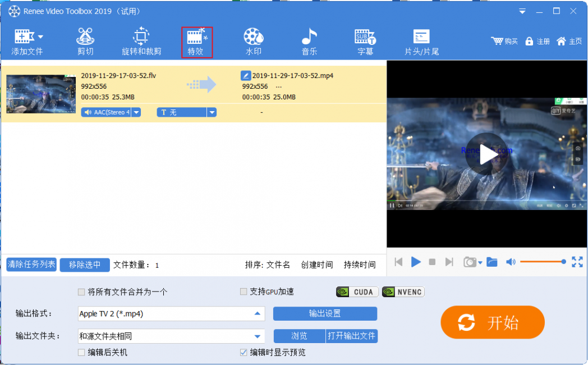Open the 水印 watermark tool
Screen dimensions: 588x365
click(254, 42)
